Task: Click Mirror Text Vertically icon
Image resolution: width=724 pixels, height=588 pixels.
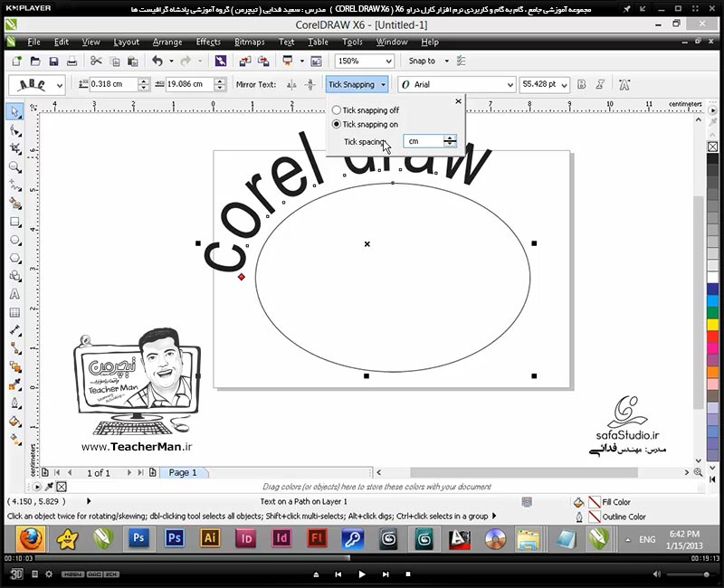Action: 310,84
